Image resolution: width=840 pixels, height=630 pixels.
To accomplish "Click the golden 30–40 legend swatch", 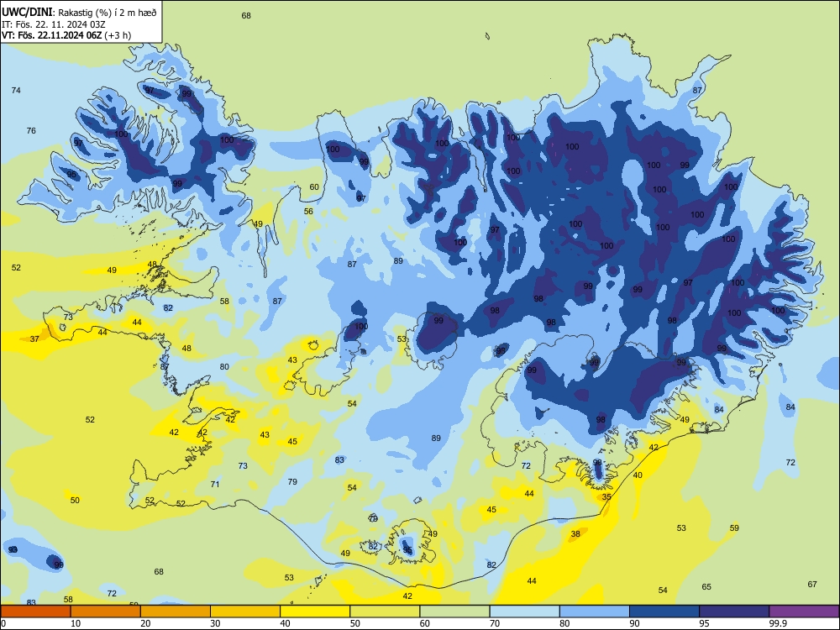I will (x=245, y=612).
